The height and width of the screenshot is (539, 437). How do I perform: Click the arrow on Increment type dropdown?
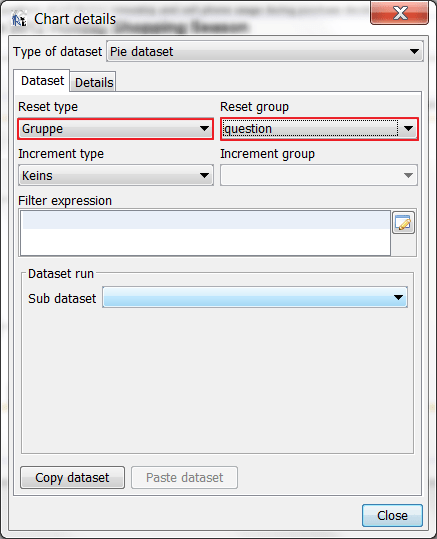[204, 175]
